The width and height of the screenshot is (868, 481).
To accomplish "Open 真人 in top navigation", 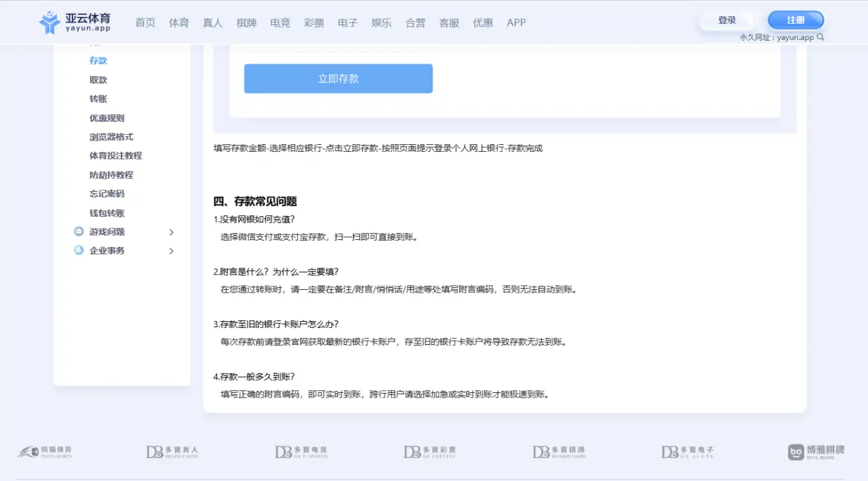I will click(x=213, y=22).
